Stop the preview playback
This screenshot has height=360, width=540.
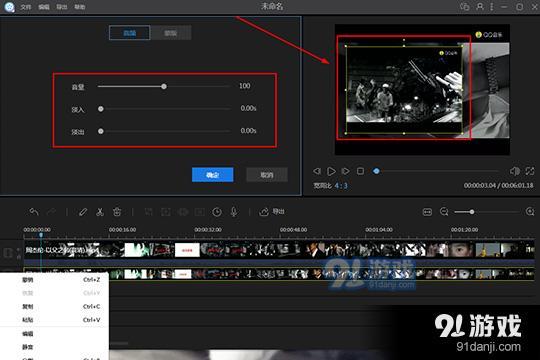(x=360, y=171)
